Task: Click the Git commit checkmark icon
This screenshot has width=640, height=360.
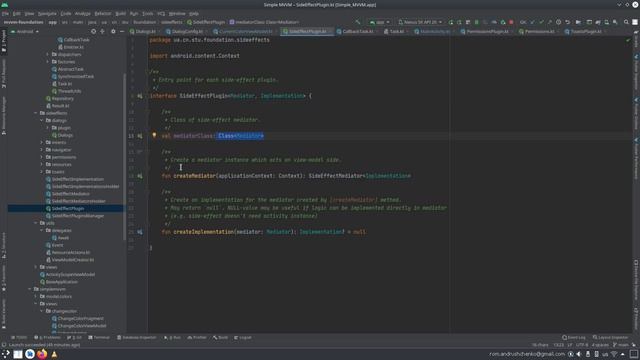Action: tap(541, 22)
